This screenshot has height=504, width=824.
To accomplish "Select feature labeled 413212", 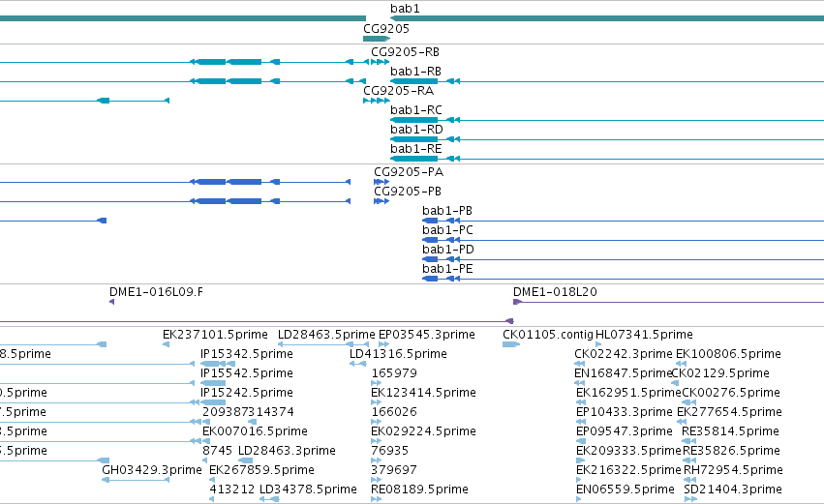I will point(232,489).
